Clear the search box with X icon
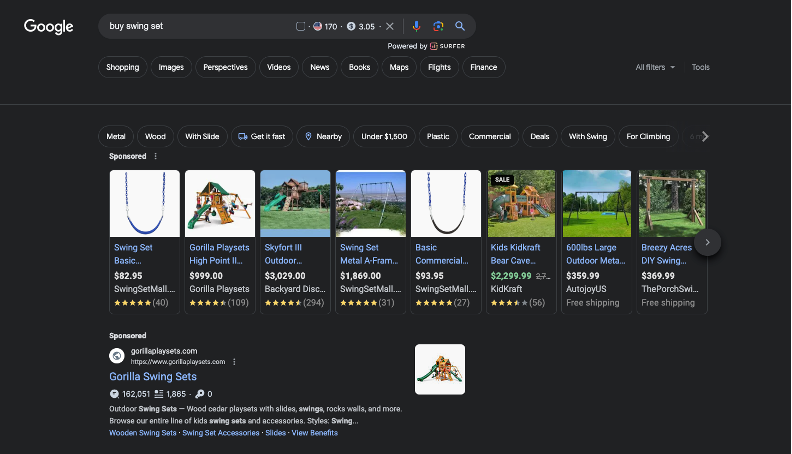Image resolution: width=792 pixels, height=454 pixels. pyautogui.click(x=389, y=26)
